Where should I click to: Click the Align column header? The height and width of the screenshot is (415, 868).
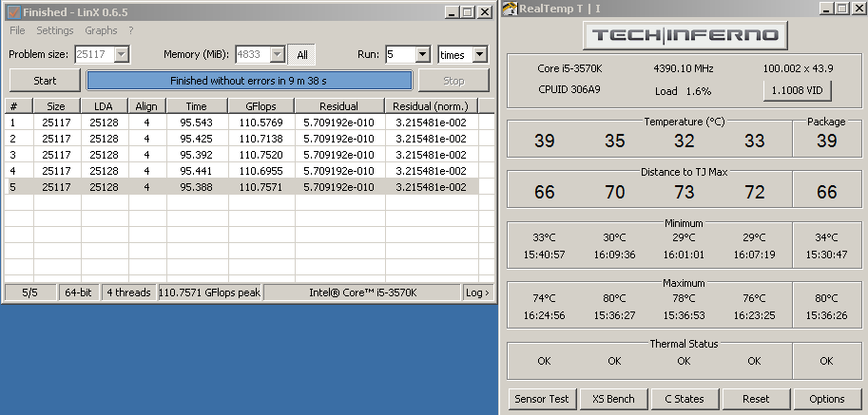[x=146, y=106]
